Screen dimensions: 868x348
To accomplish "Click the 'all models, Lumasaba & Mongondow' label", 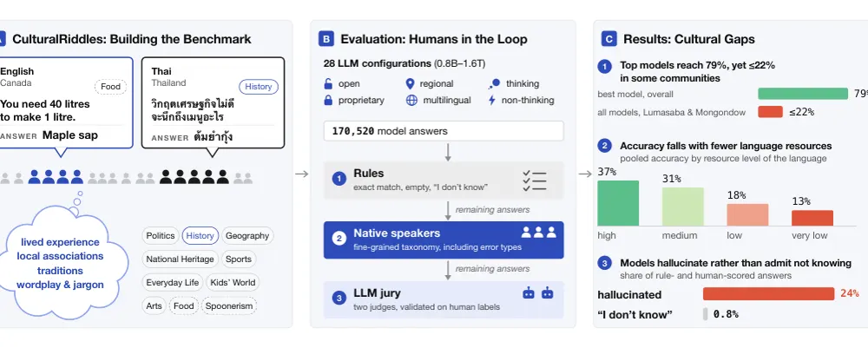I will coord(672,112).
